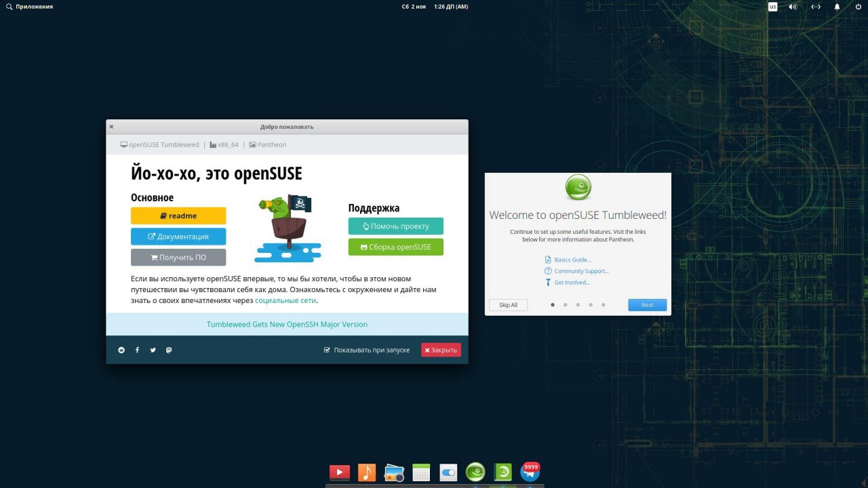Open the date and time indicator
The height and width of the screenshot is (488, 868).
[x=435, y=7]
